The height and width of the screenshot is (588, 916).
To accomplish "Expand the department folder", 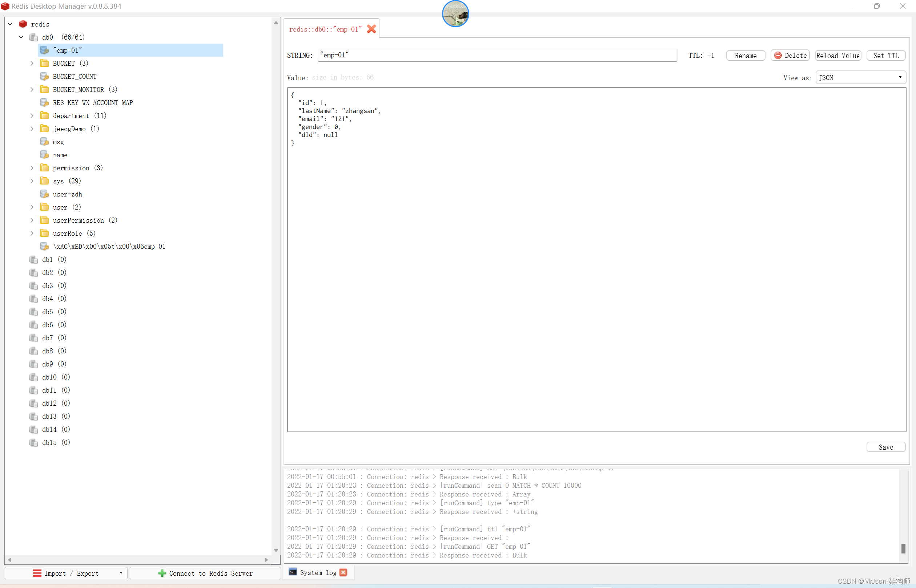I will click(32, 116).
